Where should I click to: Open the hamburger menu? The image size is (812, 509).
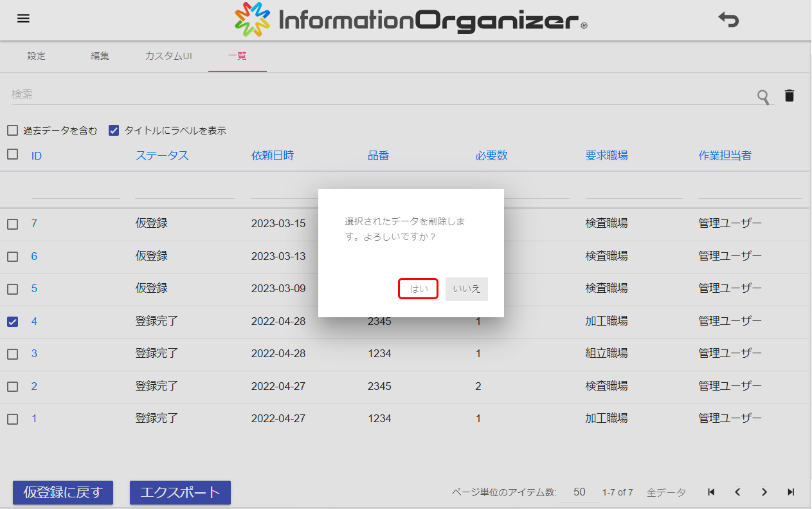(x=23, y=19)
